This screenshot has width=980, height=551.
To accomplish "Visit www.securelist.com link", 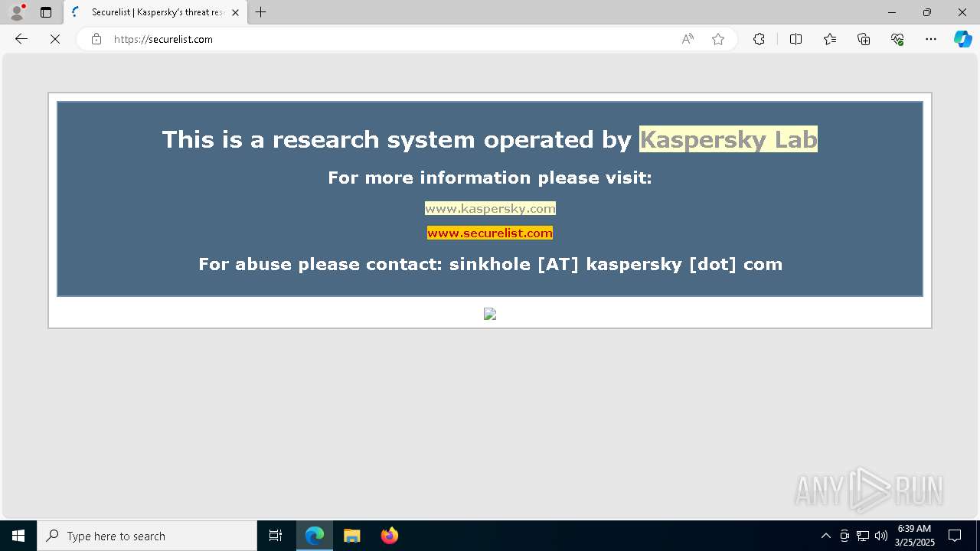I will click(x=490, y=233).
